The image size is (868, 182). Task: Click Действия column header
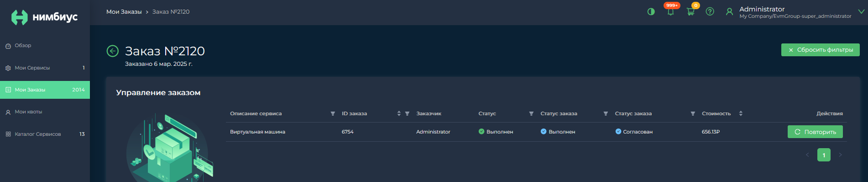(x=829, y=113)
